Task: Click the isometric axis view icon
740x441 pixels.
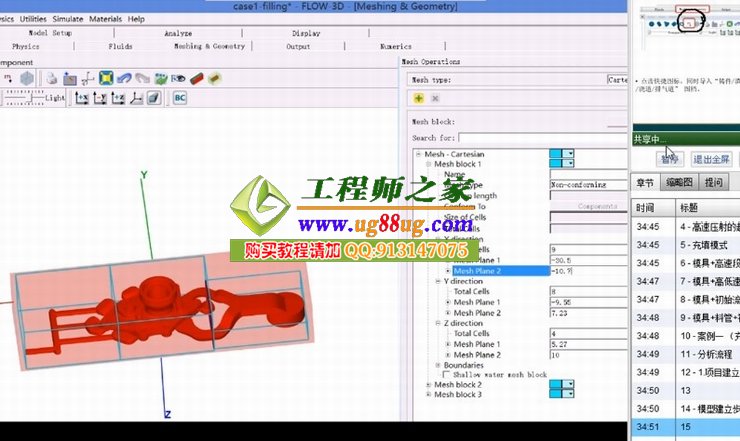Action: click(136, 98)
